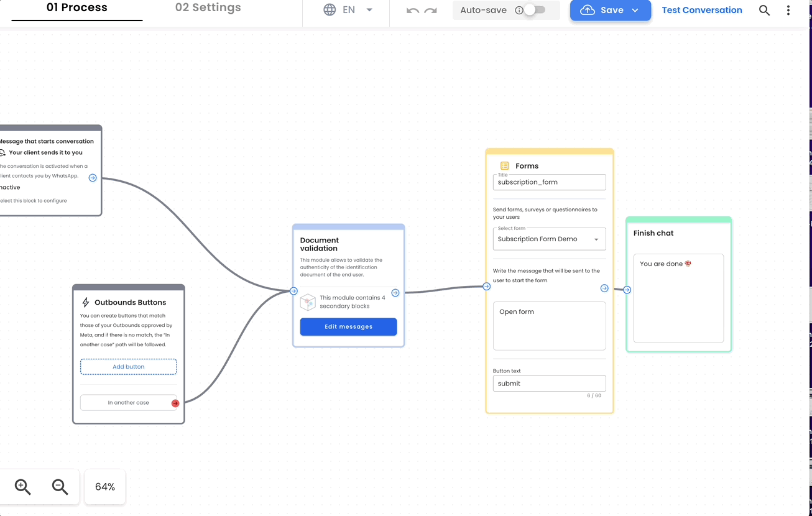Open Test Conversation

[701, 10]
